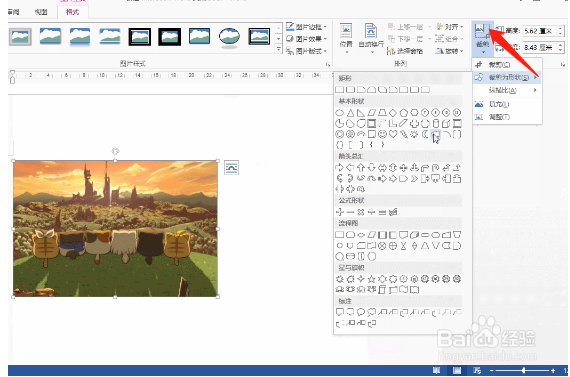Pick the sun shape
Screen dimensions: 570x377
414,134
